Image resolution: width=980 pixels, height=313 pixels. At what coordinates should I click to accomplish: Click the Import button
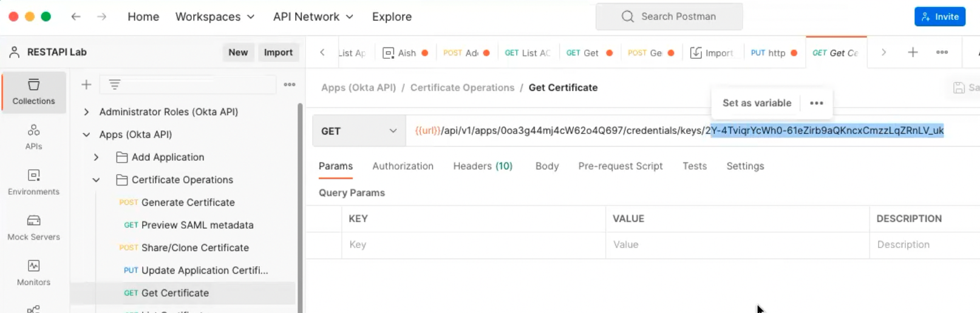278,53
